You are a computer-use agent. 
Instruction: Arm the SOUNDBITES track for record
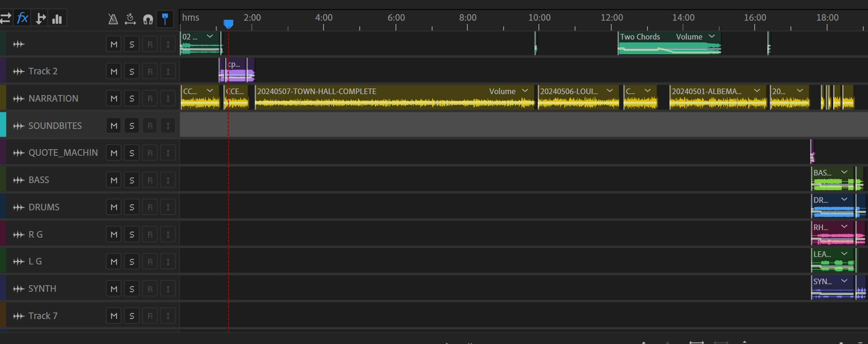(x=150, y=126)
